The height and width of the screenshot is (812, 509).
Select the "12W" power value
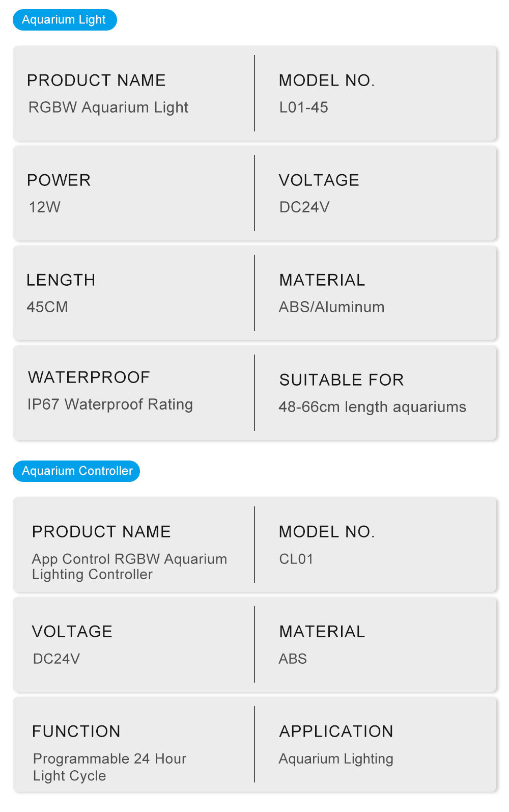[x=45, y=207]
